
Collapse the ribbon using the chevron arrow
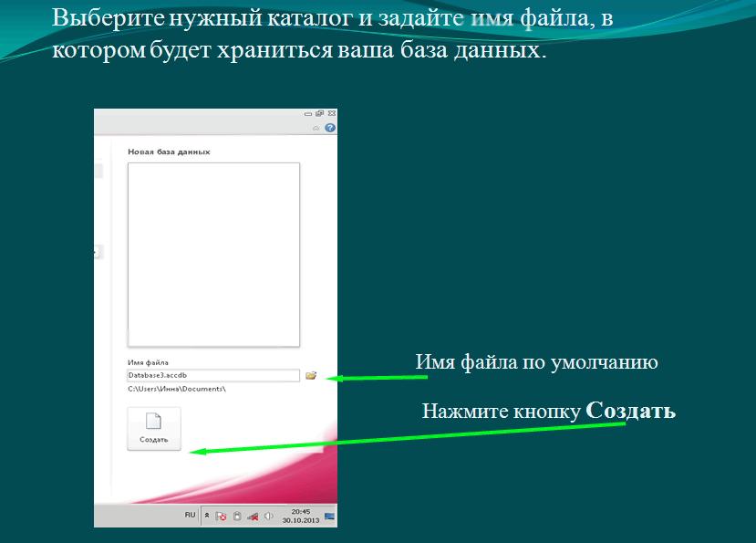[316, 129]
